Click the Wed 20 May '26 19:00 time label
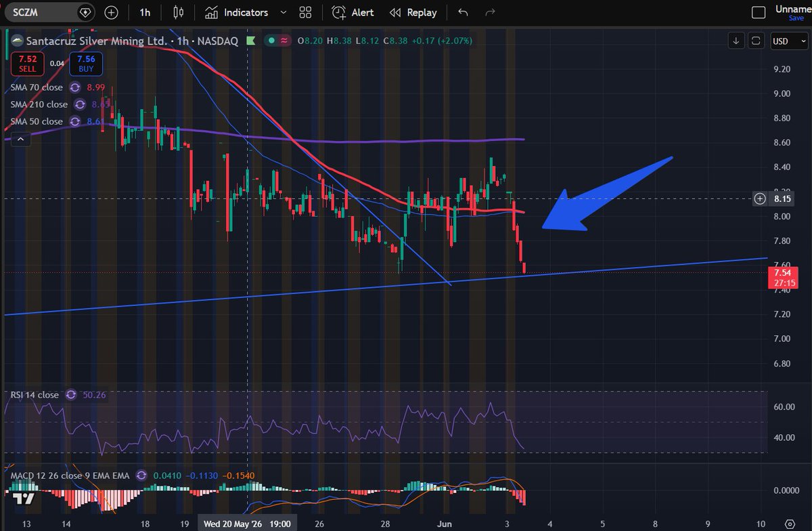The width and height of the screenshot is (812, 531). (x=246, y=524)
